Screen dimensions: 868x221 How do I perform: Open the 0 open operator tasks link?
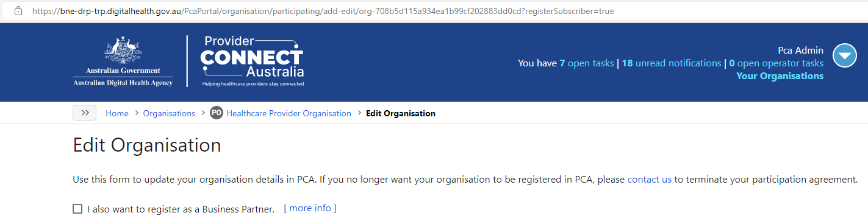coord(777,63)
